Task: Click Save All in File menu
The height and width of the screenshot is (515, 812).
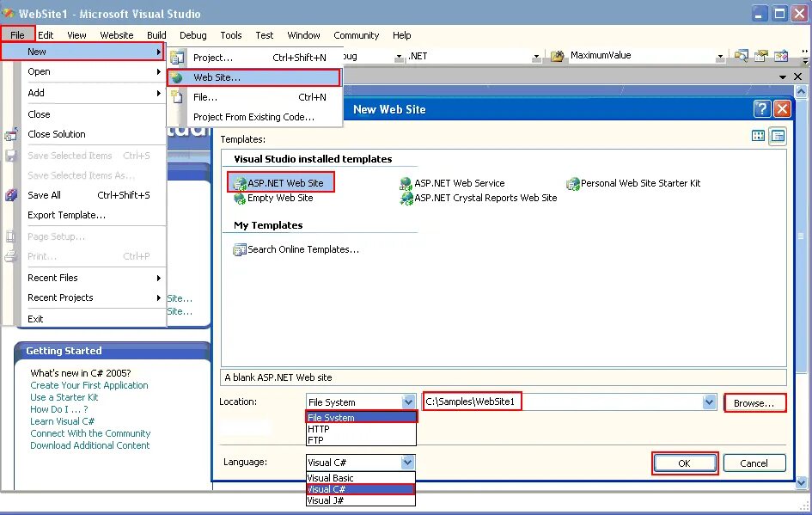Action: click(x=82, y=195)
